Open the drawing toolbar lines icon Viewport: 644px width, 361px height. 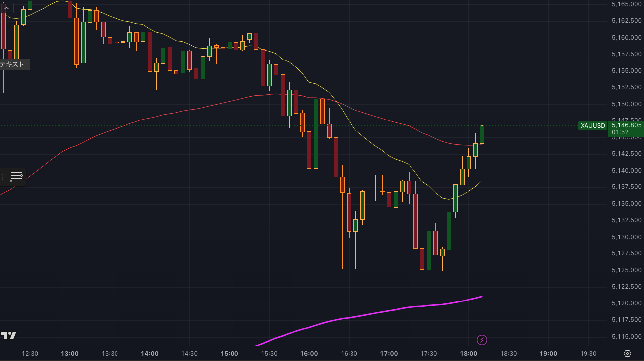pyautogui.click(x=16, y=177)
